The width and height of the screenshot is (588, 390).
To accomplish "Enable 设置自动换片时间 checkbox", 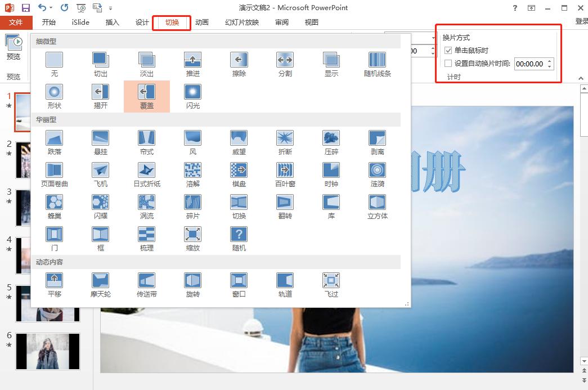I will click(448, 64).
